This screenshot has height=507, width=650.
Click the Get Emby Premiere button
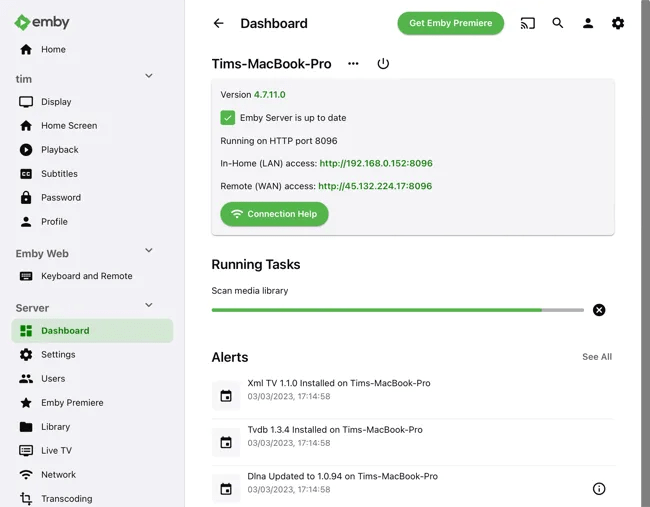pos(451,23)
